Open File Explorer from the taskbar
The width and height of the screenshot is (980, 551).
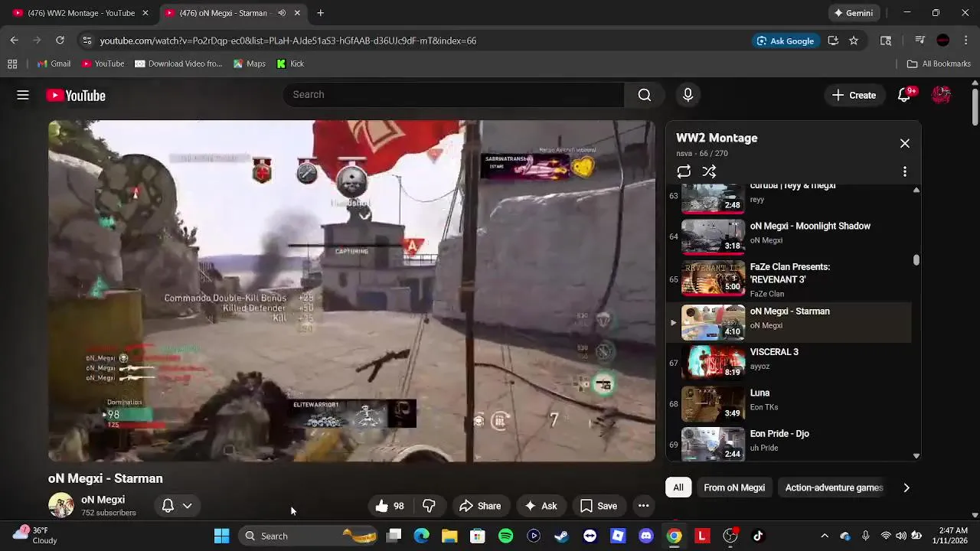tap(449, 536)
